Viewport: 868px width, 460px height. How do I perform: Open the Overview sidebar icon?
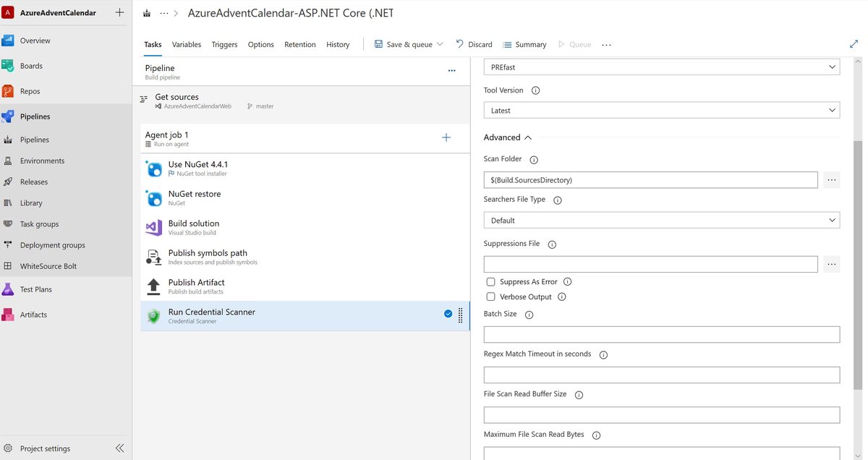click(x=8, y=41)
